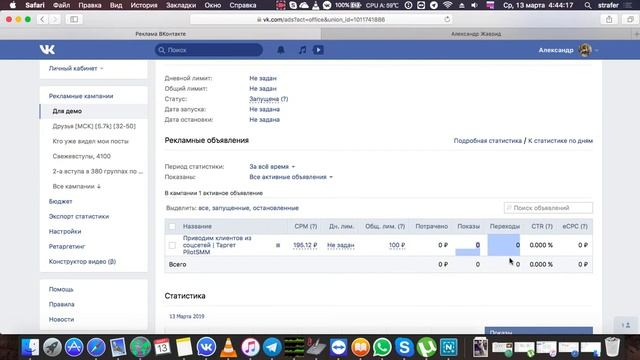The width and height of the screenshot is (640, 360).
Task: Switch to the Александр Жаворид tab
Action: pos(476,34)
